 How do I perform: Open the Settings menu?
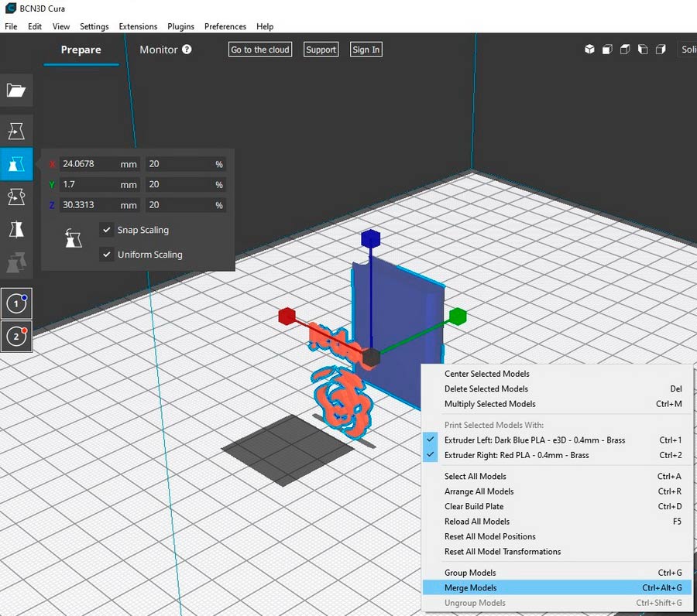(x=94, y=26)
